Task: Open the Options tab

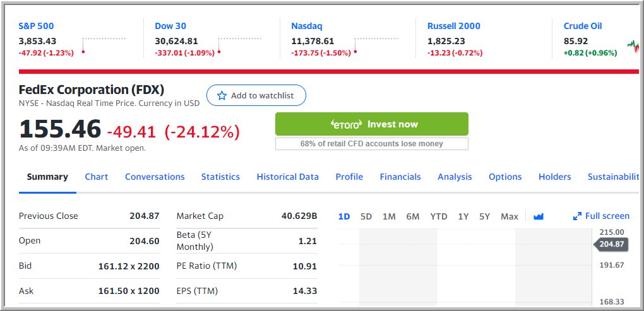Action: [505, 177]
